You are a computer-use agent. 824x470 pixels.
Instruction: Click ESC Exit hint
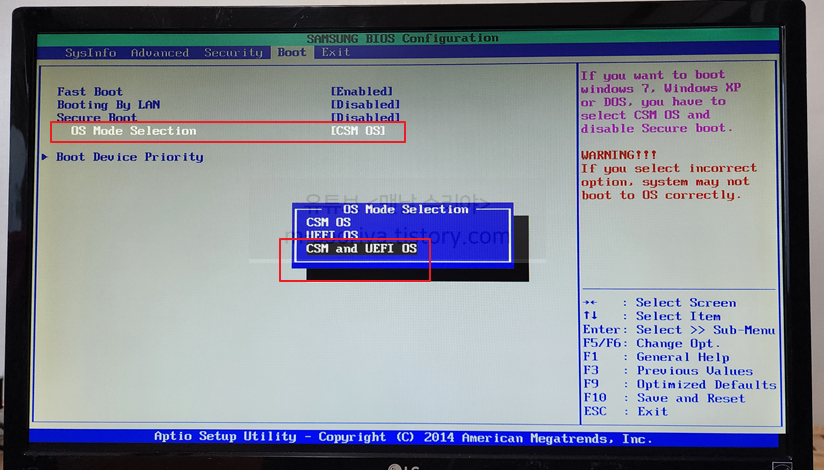click(625, 412)
